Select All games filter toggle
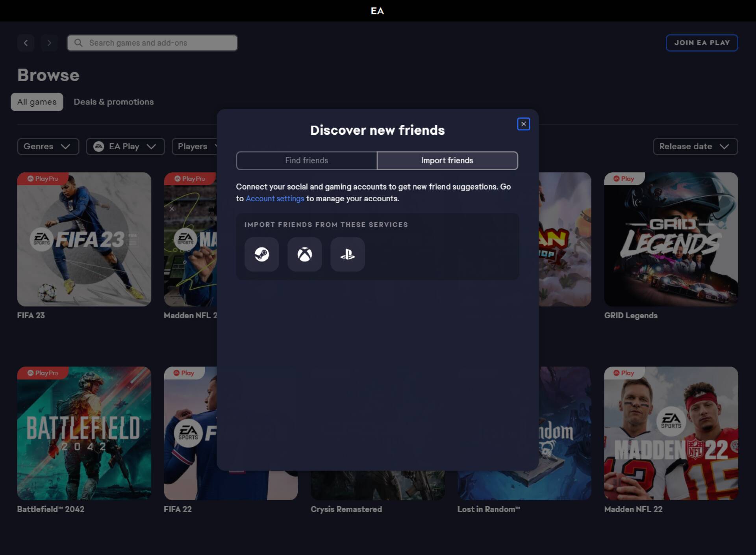 tap(36, 102)
